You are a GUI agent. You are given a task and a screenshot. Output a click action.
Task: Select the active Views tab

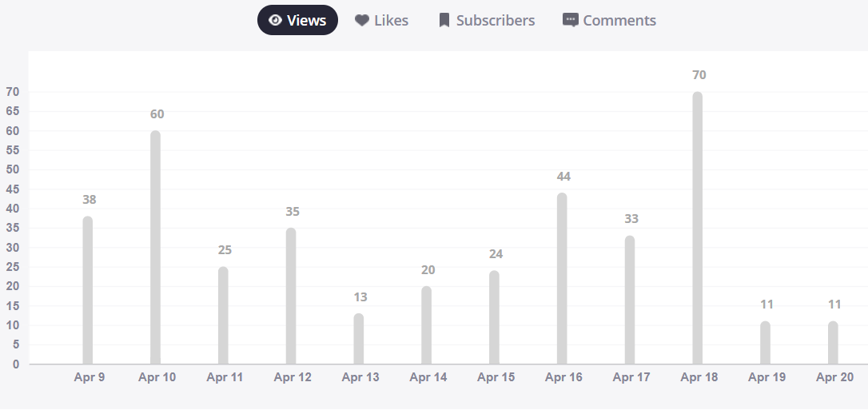tap(297, 21)
